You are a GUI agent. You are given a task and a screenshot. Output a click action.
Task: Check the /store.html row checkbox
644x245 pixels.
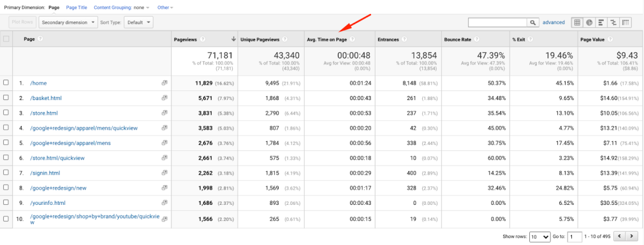click(x=6, y=113)
